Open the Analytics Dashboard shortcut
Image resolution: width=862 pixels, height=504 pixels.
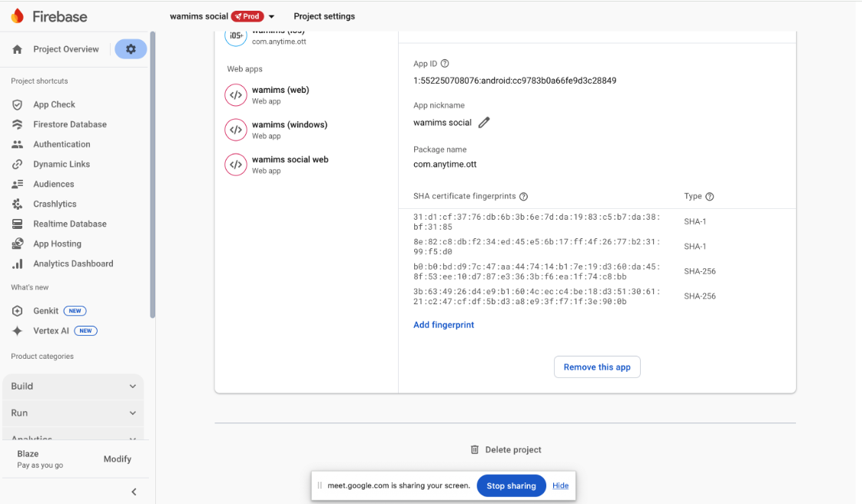point(73,264)
